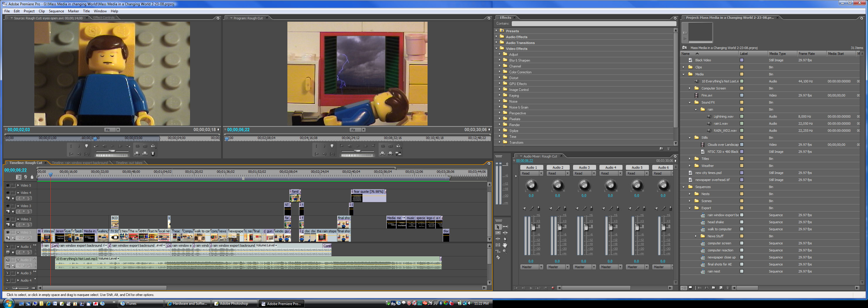Open Source monitor Fit zoom dropdown

(112, 130)
